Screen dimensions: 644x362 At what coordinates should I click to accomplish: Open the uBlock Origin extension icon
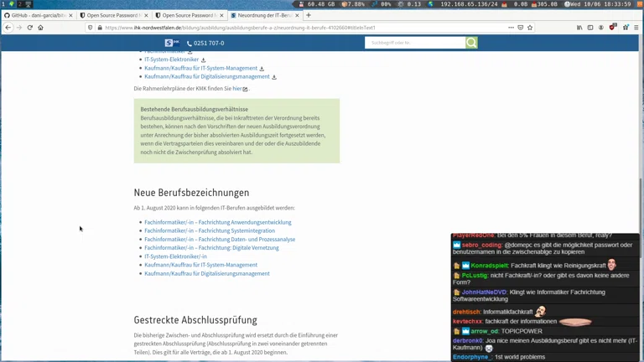tap(613, 27)
